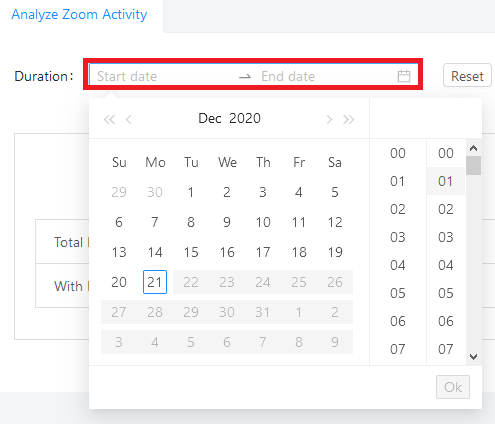Click the End date input field
This screenshot has width=495, height=424.
tap(327, 76)
